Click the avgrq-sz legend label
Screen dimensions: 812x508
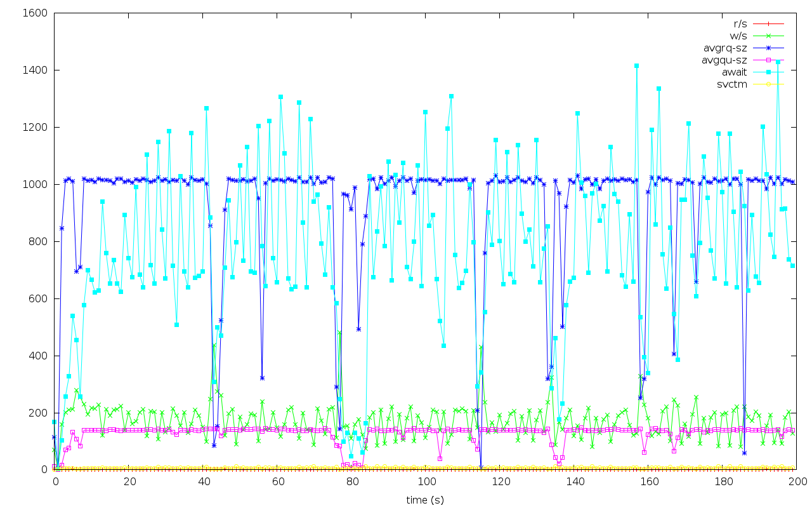[x=726, y=48]
